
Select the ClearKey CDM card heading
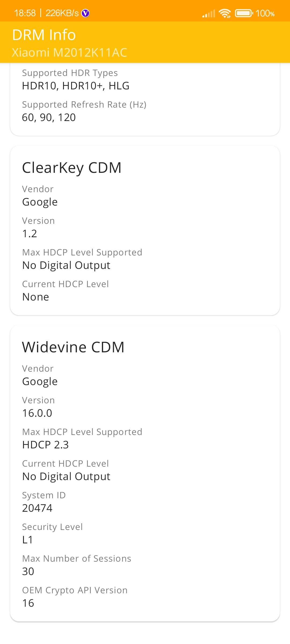click(72, 168)
